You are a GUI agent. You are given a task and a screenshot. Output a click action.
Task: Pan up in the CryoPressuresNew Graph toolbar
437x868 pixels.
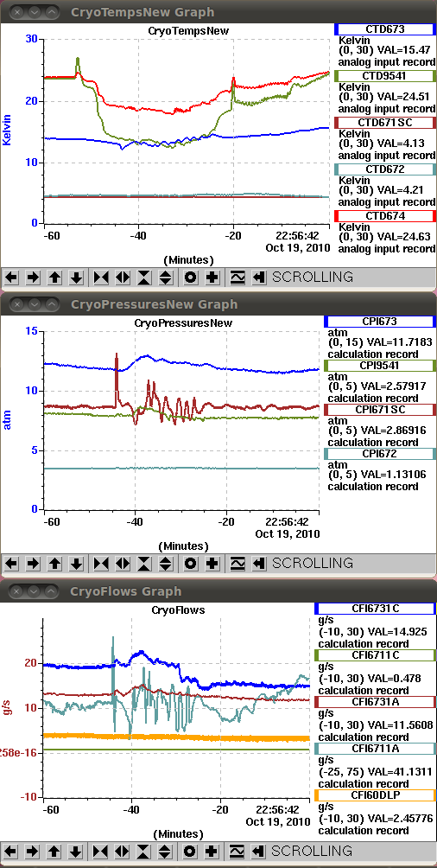[54, 564]
